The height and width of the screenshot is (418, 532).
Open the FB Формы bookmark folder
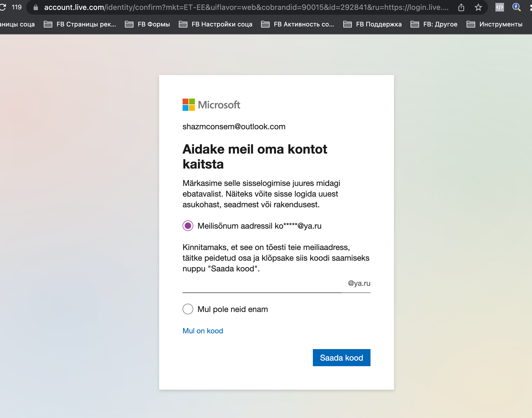(148, 24)
